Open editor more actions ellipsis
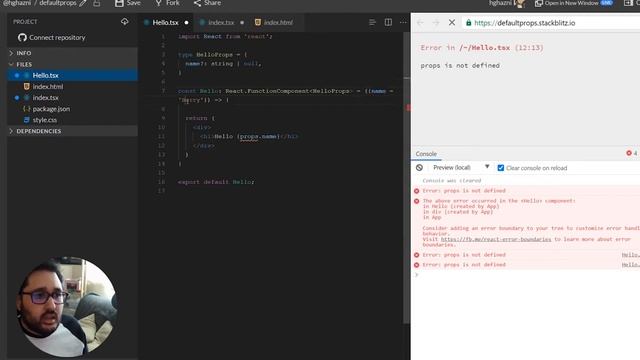640x360 pixels. coord(403,22)
